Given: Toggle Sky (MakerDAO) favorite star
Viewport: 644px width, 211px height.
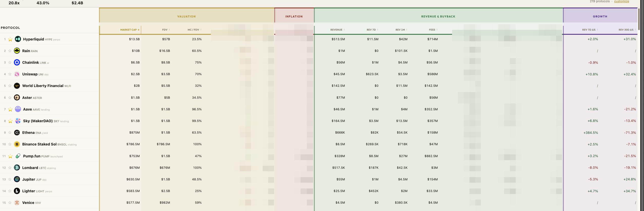Looking at the screenshot, I should coord(10,121).
